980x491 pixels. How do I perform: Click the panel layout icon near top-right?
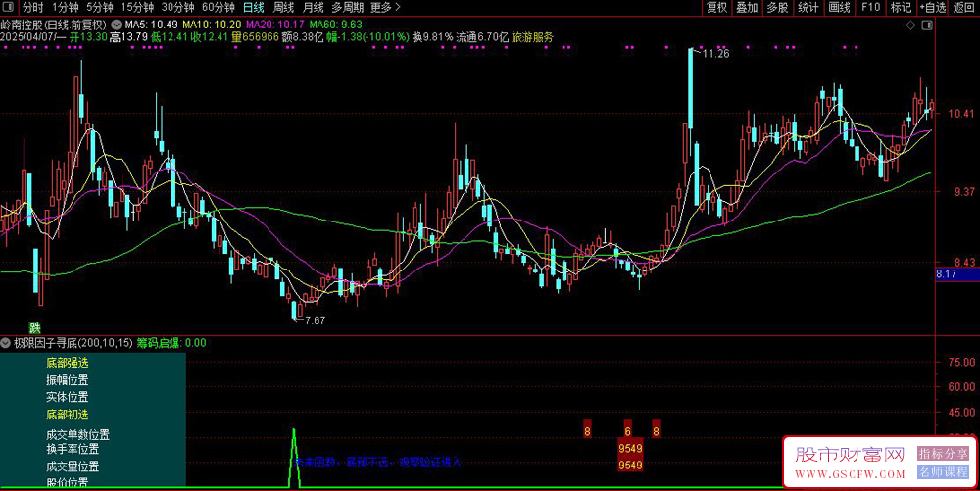tap(927, 24)
